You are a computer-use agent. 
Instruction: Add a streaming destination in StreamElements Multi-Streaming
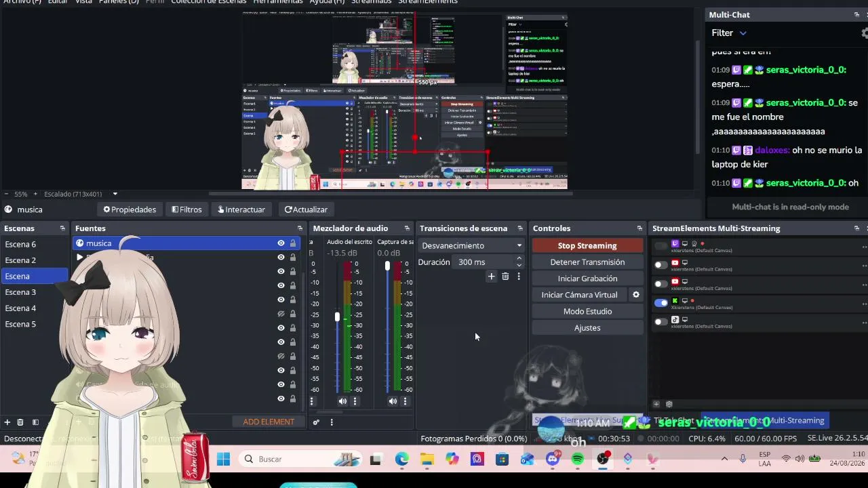pos(656,404)
